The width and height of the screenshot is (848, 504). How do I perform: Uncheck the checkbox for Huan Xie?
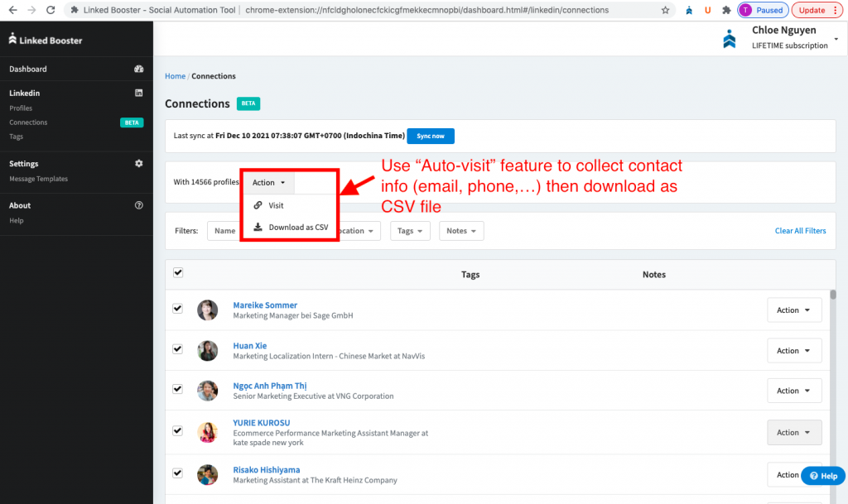(x=177, y=349)
